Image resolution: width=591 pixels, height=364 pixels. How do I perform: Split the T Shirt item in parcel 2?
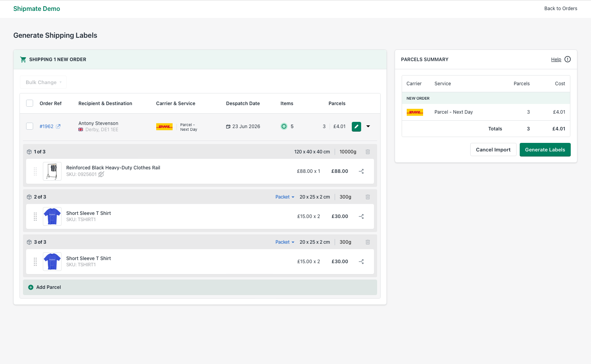tap(361, 216)
